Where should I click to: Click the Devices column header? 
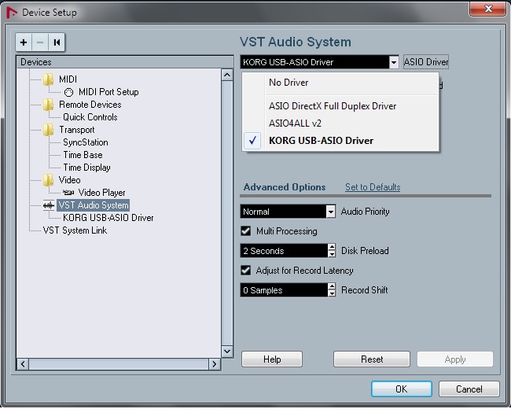coord(125,62)
